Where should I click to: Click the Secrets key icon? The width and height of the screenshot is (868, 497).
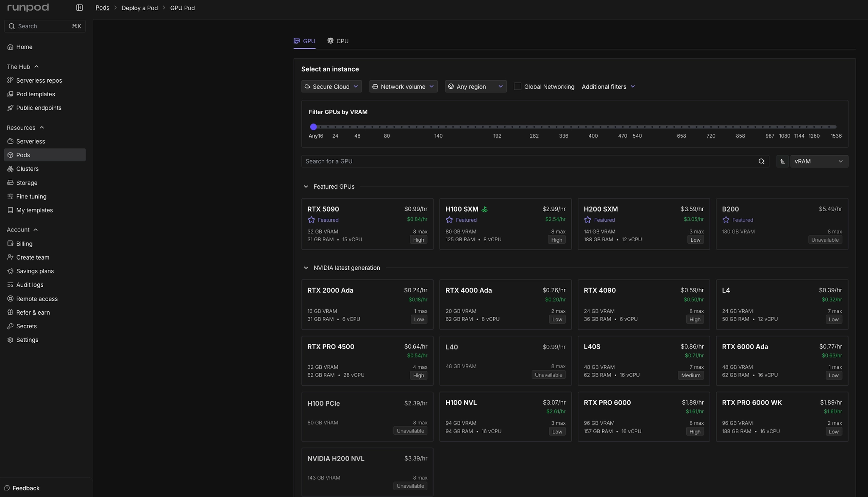point(10,326)
